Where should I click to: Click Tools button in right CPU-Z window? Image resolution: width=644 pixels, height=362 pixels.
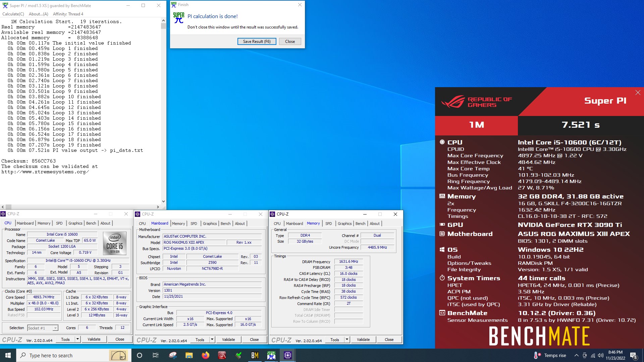click(x=335, y=340)
